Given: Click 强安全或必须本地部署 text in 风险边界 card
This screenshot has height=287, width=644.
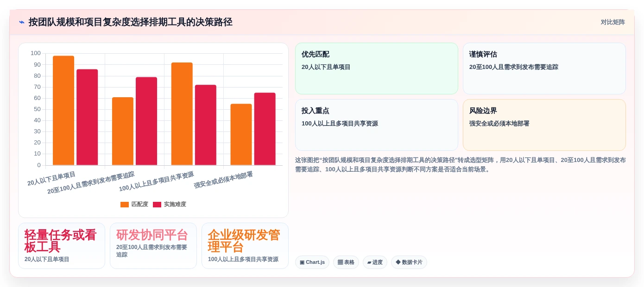Looking at the screenshot, I should tap(499, 124).
